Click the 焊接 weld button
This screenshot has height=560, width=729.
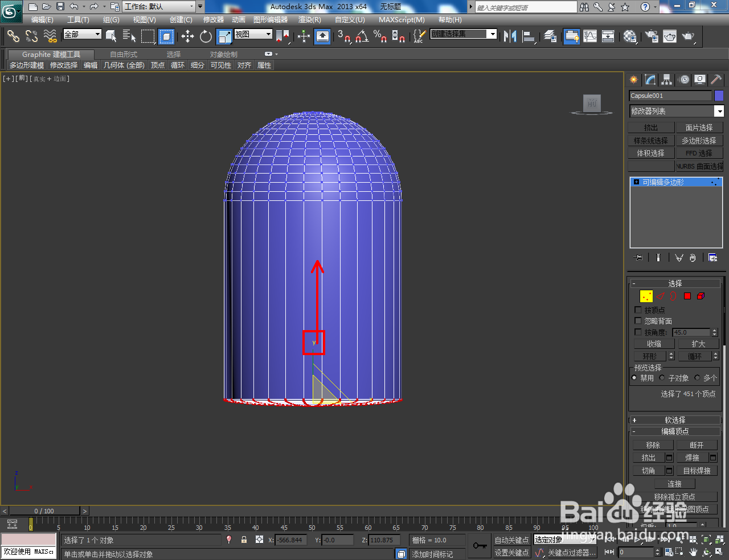pos(692,458)
